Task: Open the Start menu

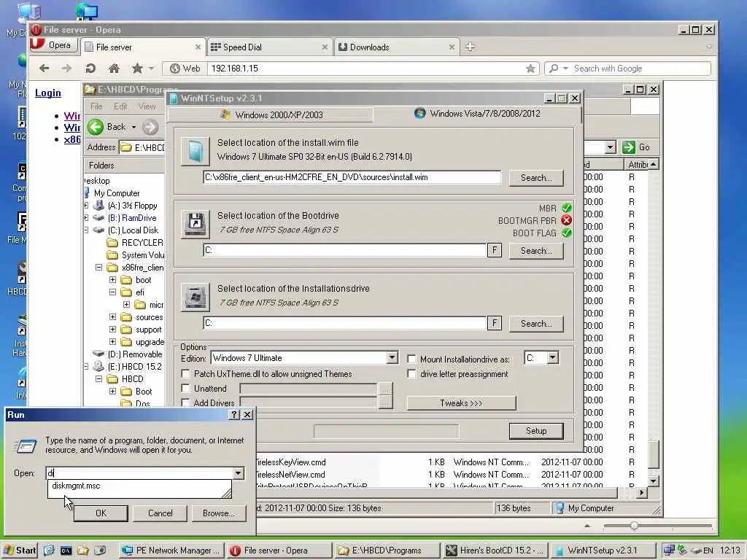Action: tap(19, 550)
